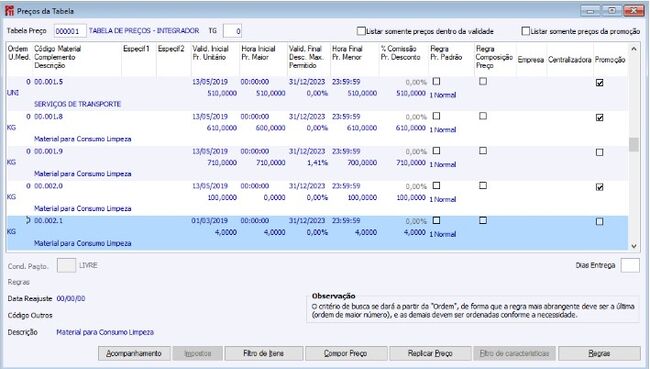Image resolution: width=650 pixels, height=369 pixels.
Task: Tick Regra Composição Preço for item 00.002.0
Action: 483,185
